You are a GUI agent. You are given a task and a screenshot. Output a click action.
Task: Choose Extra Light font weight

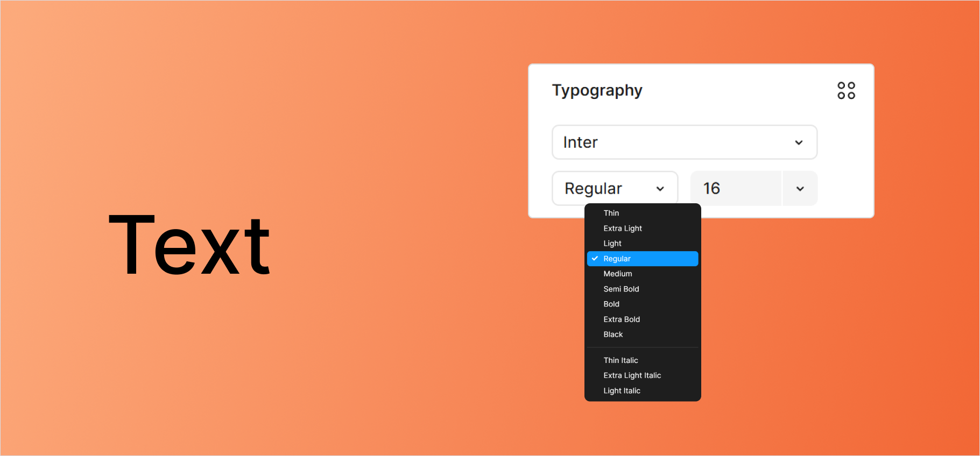623,229
